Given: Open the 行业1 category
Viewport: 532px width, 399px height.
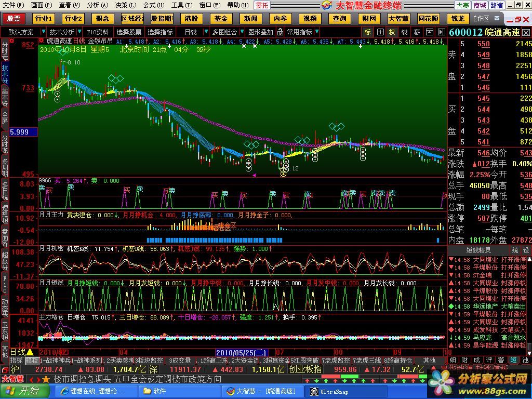Looking at the screenshot, I should point(44,18).
